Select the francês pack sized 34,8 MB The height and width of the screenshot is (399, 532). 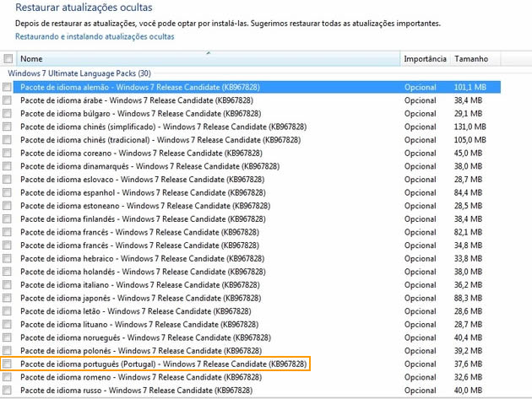140,245
